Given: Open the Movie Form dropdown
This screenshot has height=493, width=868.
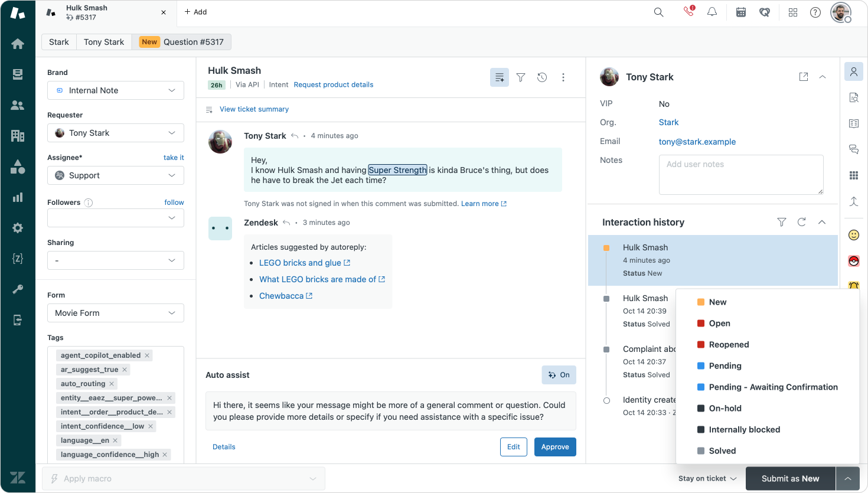Looking at the screenshot, I should 116,313.
